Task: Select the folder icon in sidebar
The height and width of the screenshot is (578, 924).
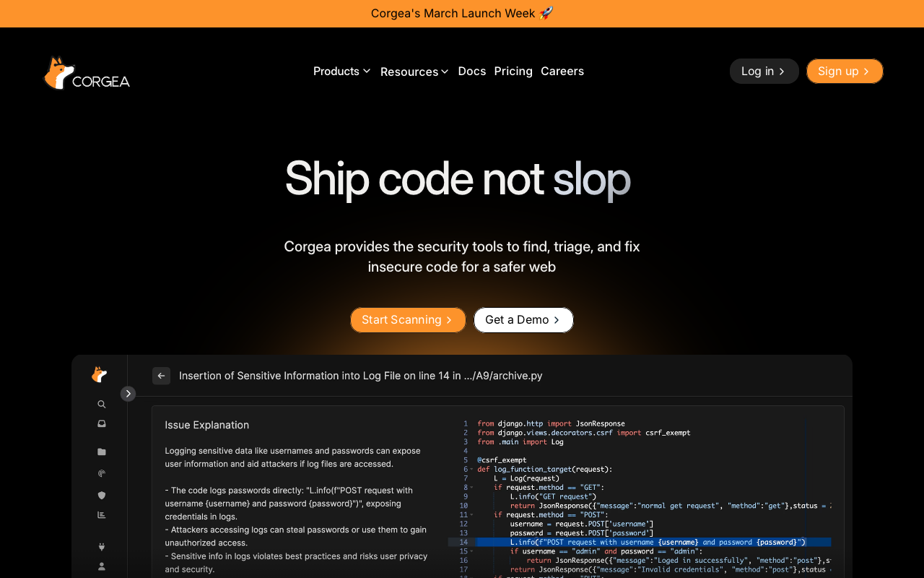Action: coord(102,452)
